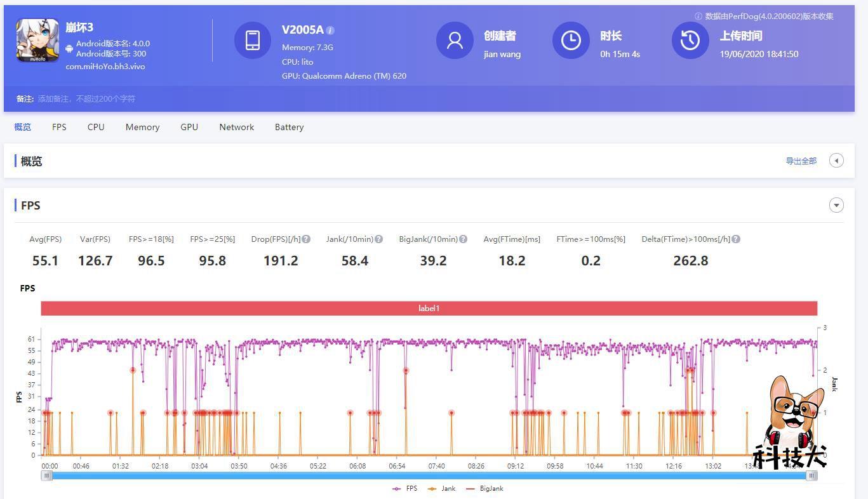Select the Network tab

pyautogui.click(x=237, y=127)
